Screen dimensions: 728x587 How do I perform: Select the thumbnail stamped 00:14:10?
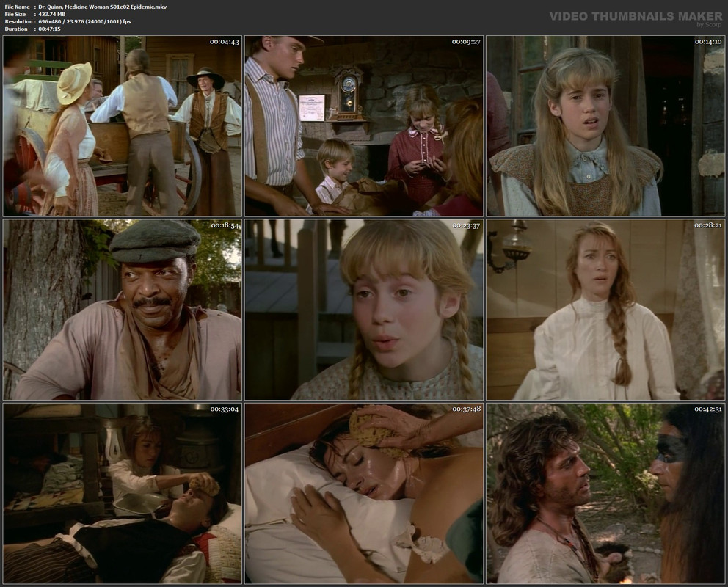pos(605,126)
